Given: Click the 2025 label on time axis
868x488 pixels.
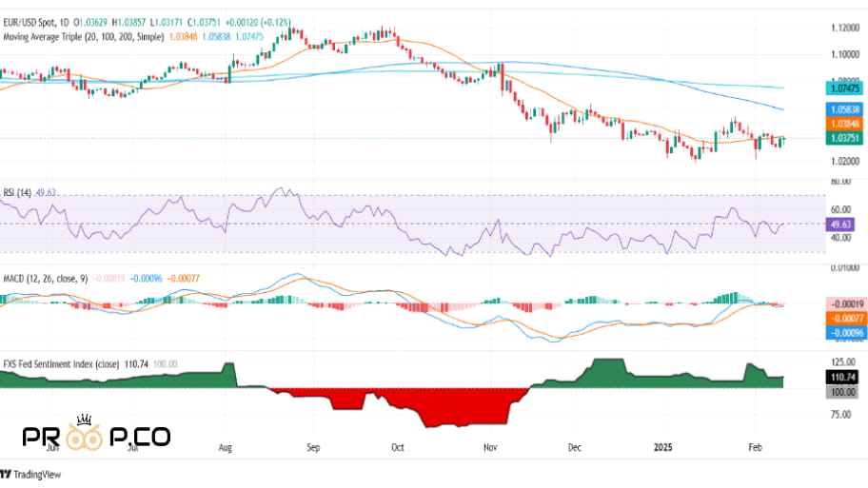Looking at the screenshot, I should click(x=662, y=448).
